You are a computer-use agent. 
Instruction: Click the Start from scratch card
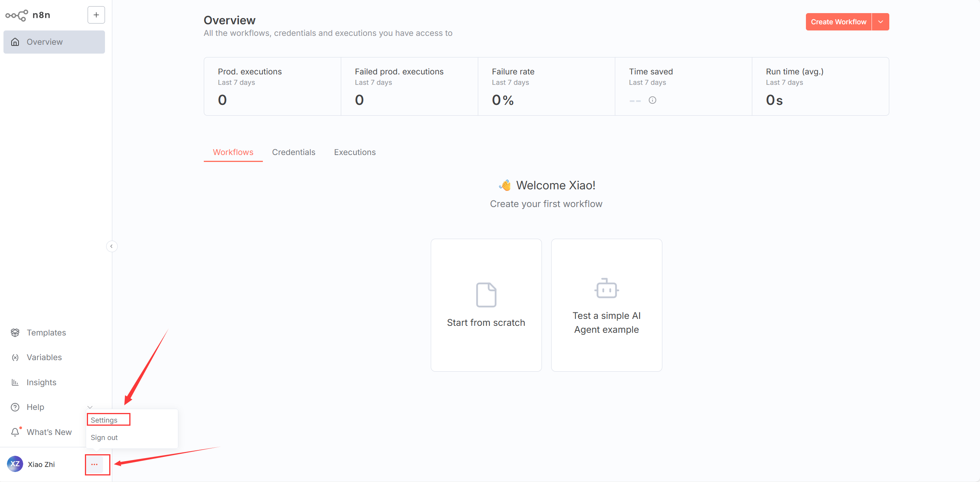click(486, 305)
